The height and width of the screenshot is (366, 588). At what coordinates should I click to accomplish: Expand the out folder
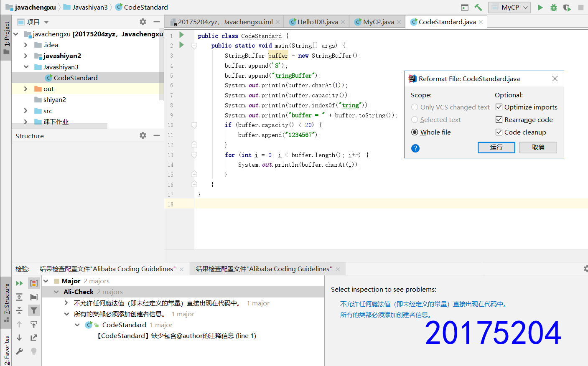click(x=26, y=89)
